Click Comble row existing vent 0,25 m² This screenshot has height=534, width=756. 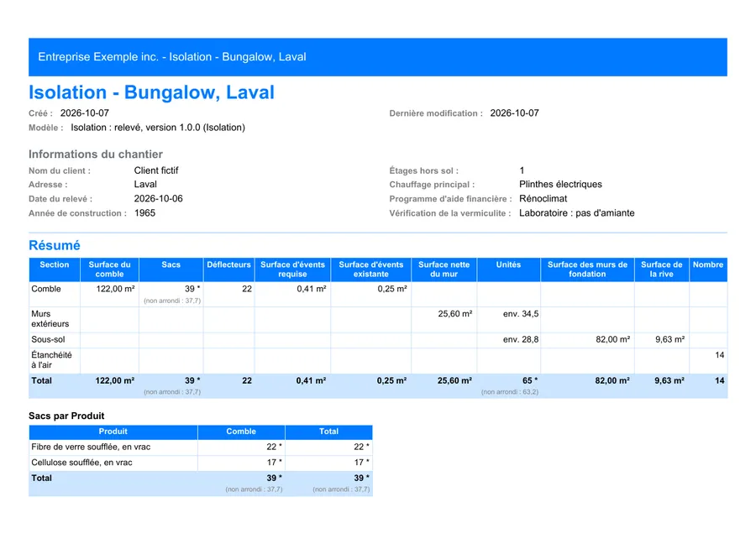(x=392, y=289)
